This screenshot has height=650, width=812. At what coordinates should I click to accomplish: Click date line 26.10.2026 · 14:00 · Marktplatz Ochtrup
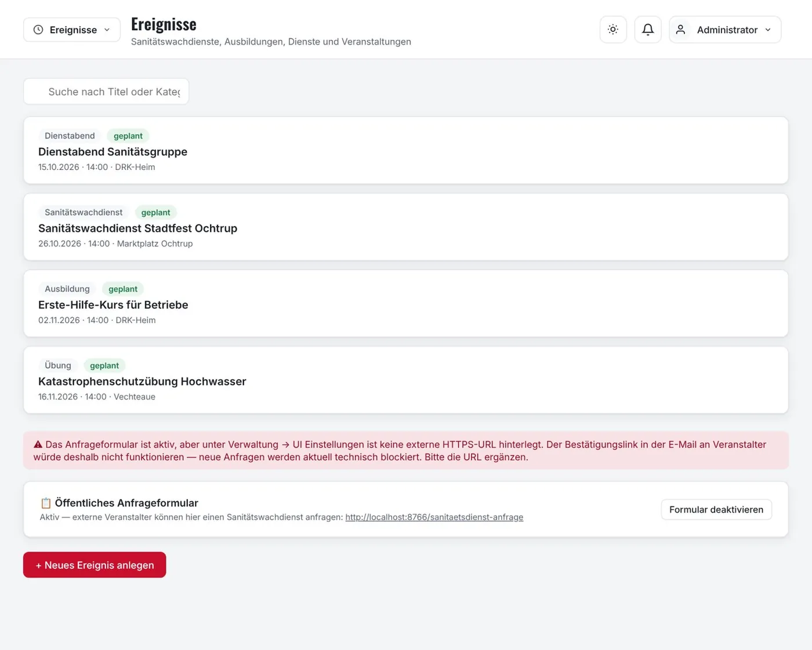click(115, 244)
